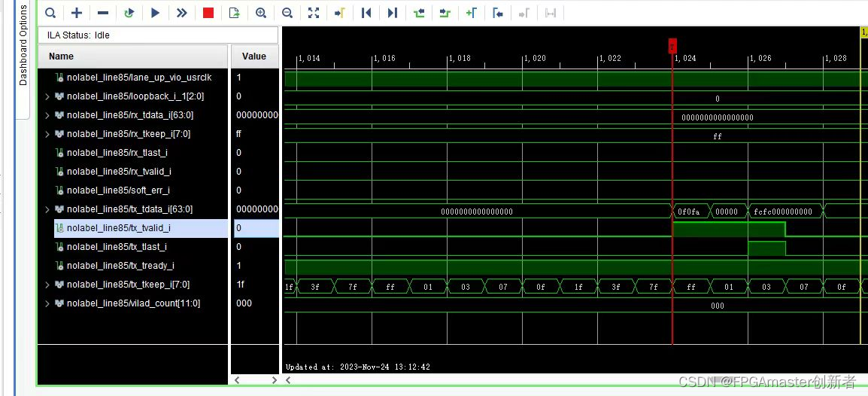Click the '0f0fa' tx_tdata waveform segment
868x396 pixels.
[690, 212]
